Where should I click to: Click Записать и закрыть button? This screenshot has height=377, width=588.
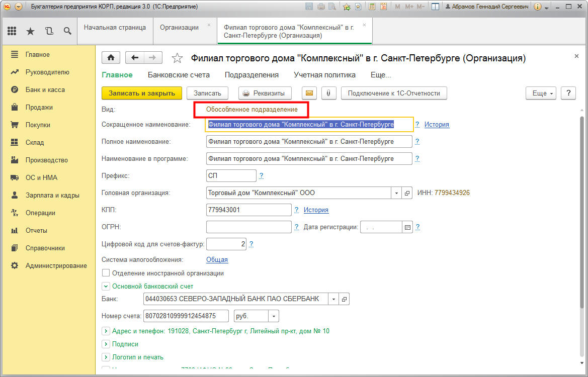coord(142,93)
